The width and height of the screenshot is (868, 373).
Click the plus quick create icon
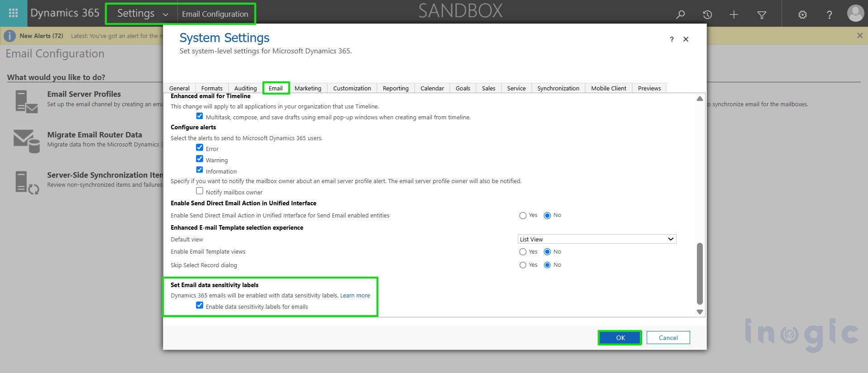click(734, 14)
